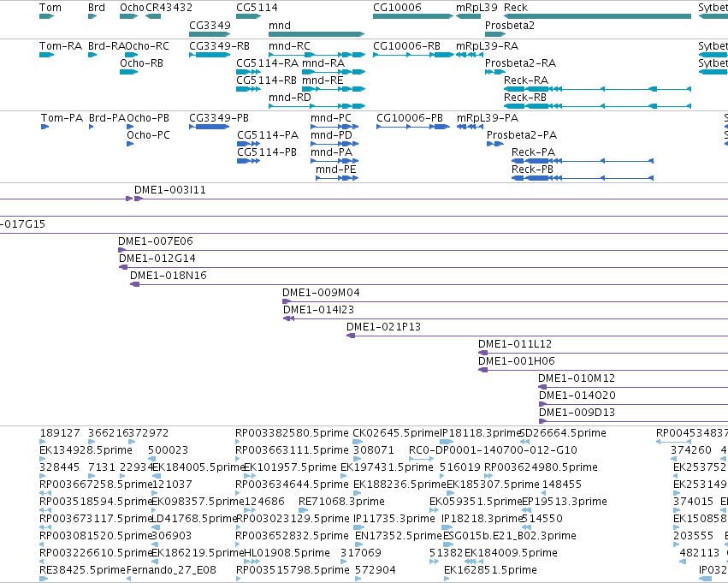Screen dimensions: 728x583
Task: Click the mRpL39 gene label
Action: (476, 8)
